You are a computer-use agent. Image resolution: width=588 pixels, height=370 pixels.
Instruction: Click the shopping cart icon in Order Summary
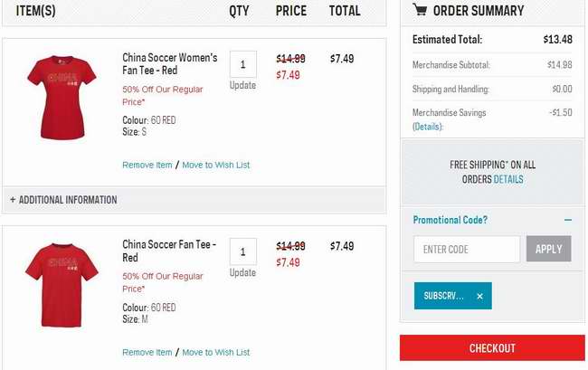coord(420,9)
